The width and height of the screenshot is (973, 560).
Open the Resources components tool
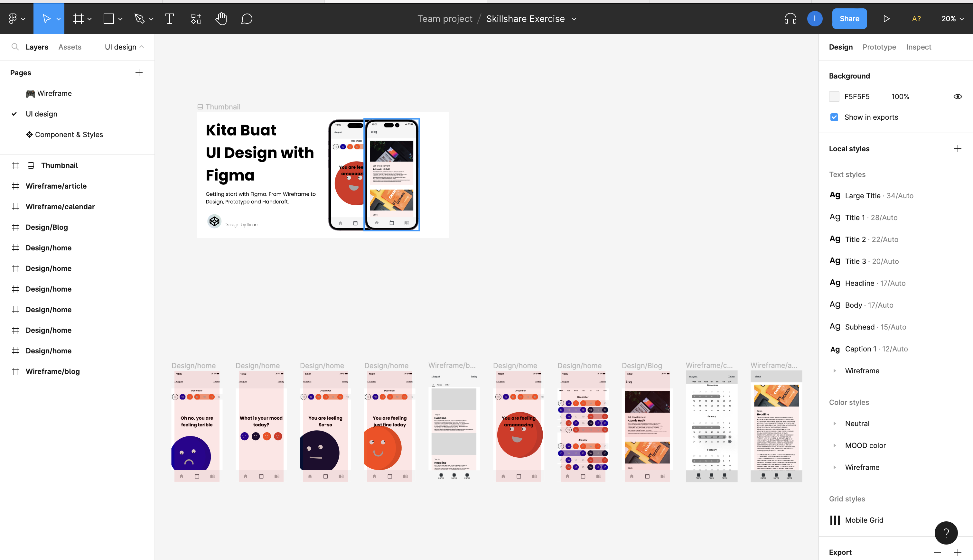tap(196, 18)
